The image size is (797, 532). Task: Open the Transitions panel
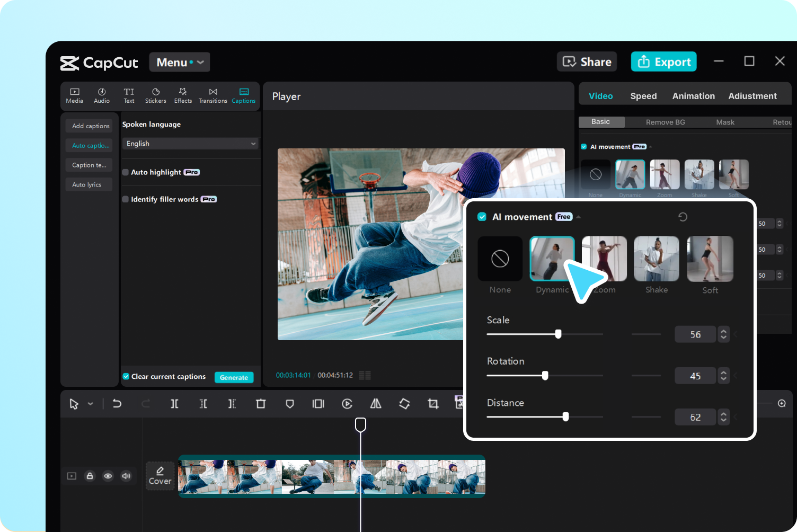(212, 95)
